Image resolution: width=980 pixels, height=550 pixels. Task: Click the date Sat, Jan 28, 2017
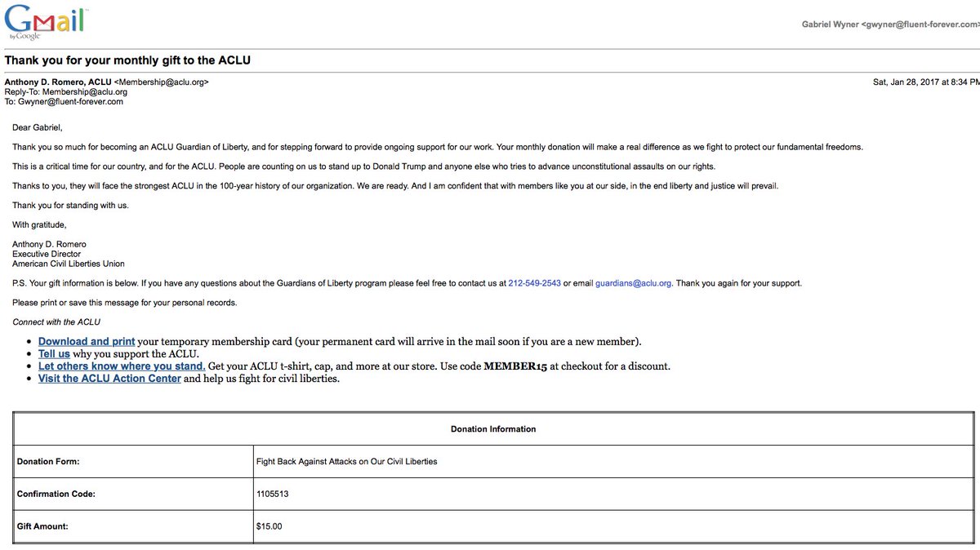(x=909, y=82)
